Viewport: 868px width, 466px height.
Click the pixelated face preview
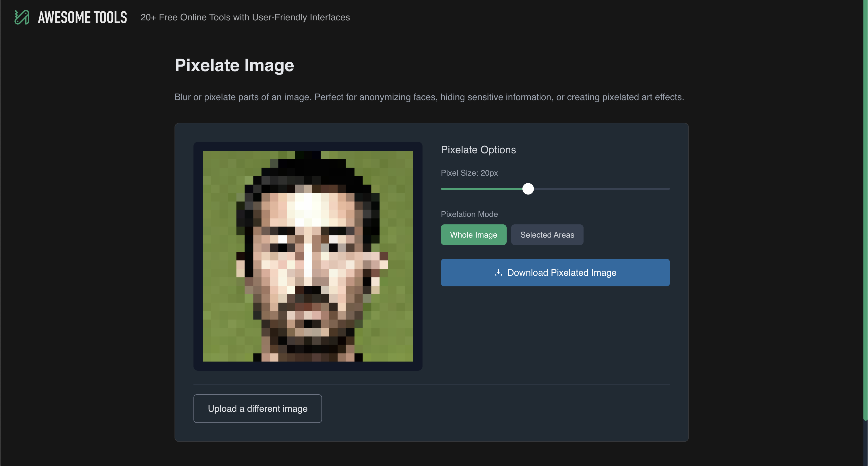pyautogui.click(x=308, y=256)
